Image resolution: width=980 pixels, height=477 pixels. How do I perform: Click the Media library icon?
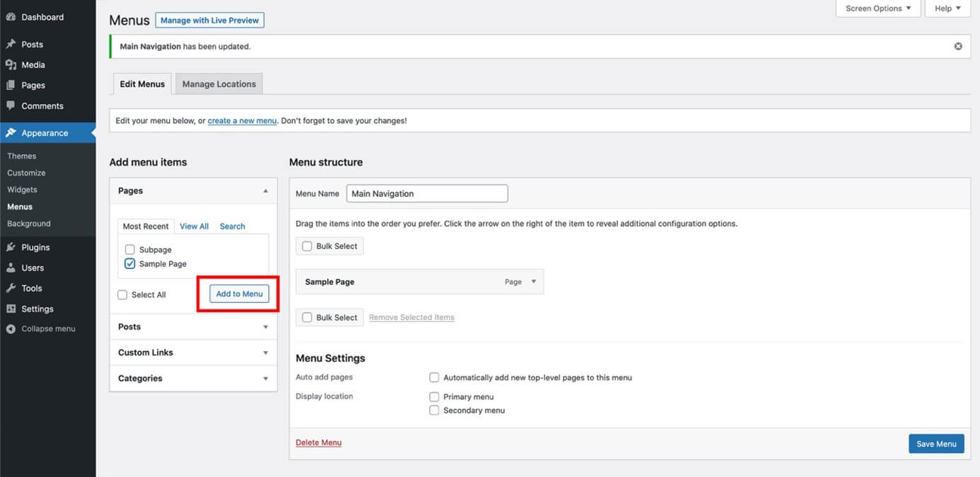coord(11,64)
